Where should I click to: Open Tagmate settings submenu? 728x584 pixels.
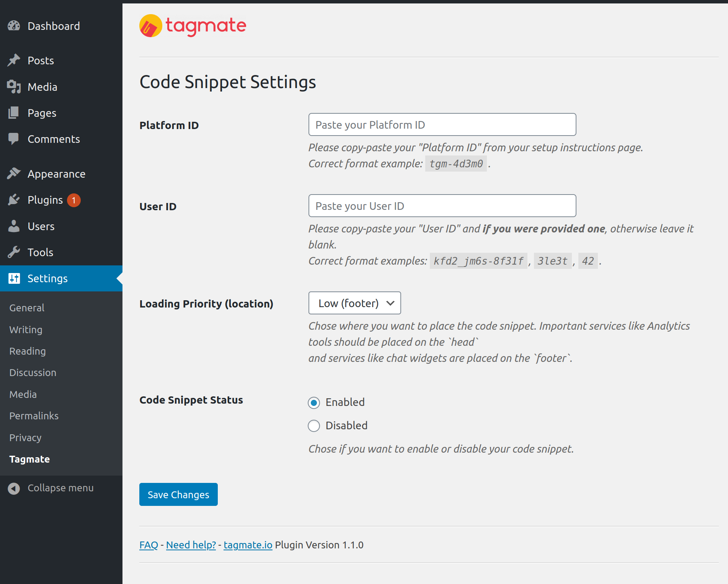[29, 459]
